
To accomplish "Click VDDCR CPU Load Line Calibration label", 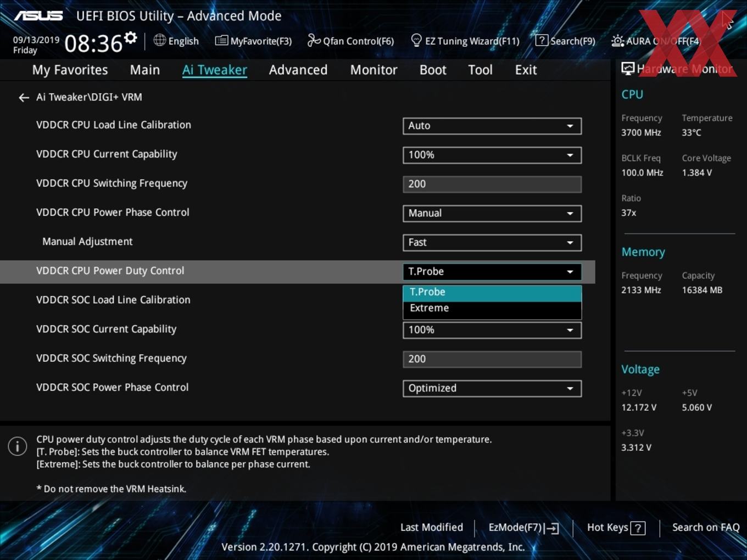I will tap(114, 125).
